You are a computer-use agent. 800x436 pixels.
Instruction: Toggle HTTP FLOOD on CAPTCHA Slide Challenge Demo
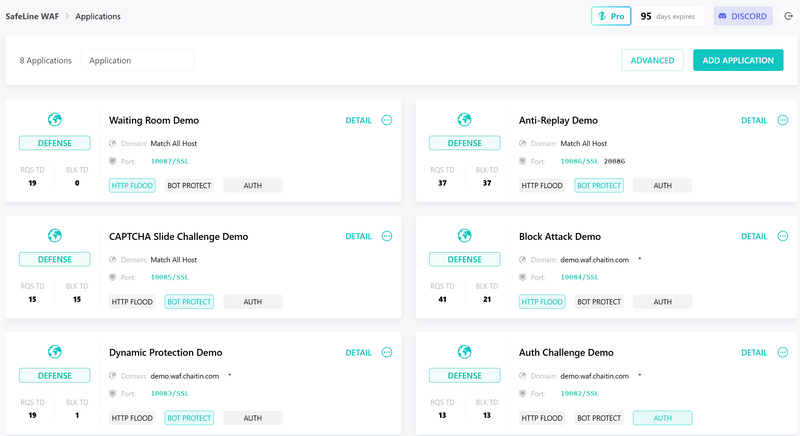[132, 302]
